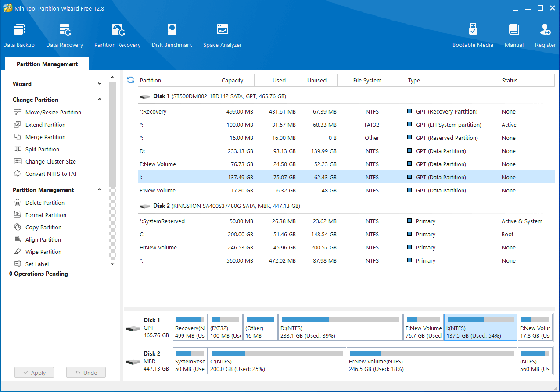This screenshot has height=392, width=560.
Task: Choose Extend Partition
Action: click(x=45, y=125)
